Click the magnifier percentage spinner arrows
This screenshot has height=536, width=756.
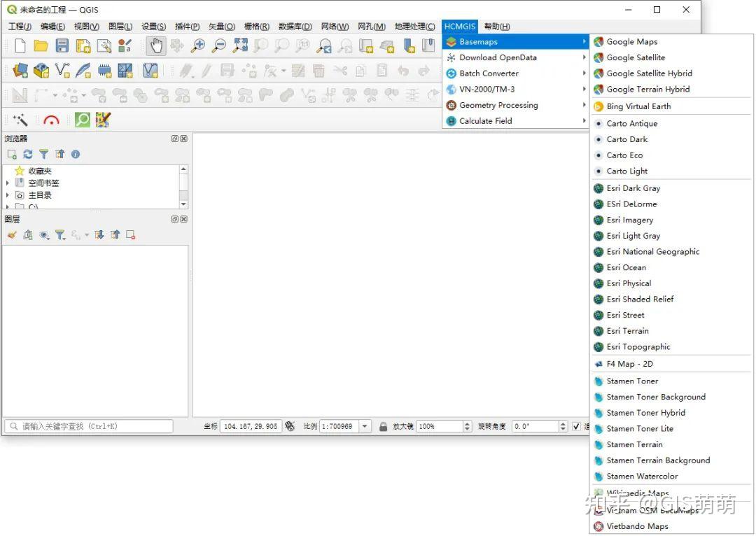[467, 426]
